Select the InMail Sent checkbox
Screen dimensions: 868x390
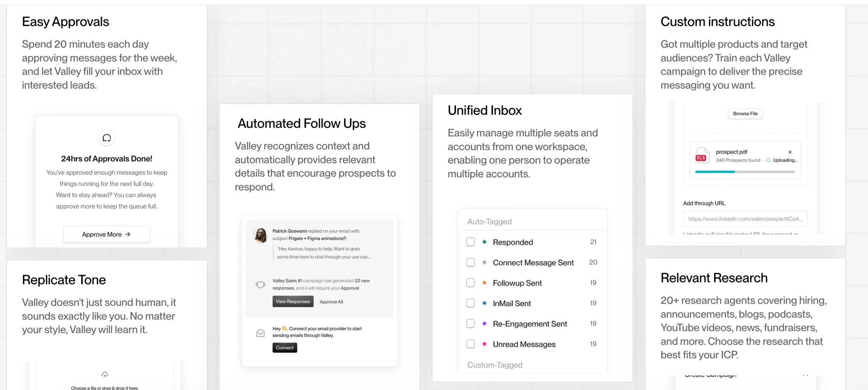(470, 303)
